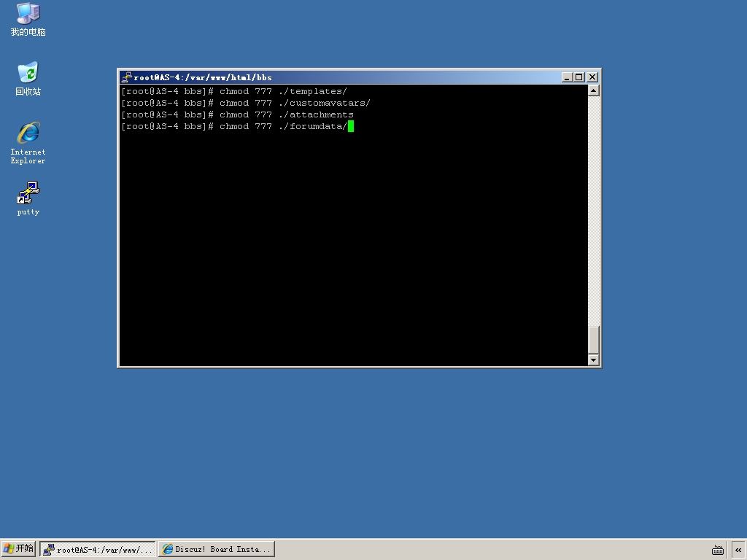
Task: Click the terminal scrollbar up arrow
Action: 594,90
